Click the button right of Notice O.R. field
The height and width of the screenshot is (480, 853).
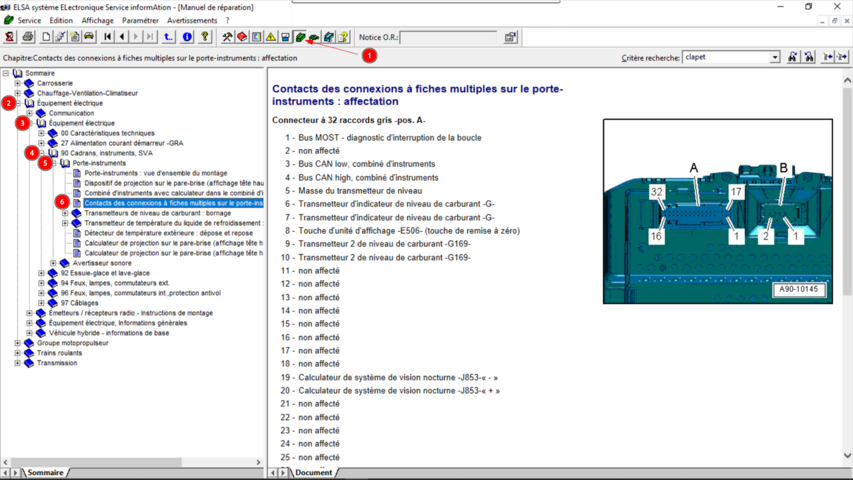(510, 37)
